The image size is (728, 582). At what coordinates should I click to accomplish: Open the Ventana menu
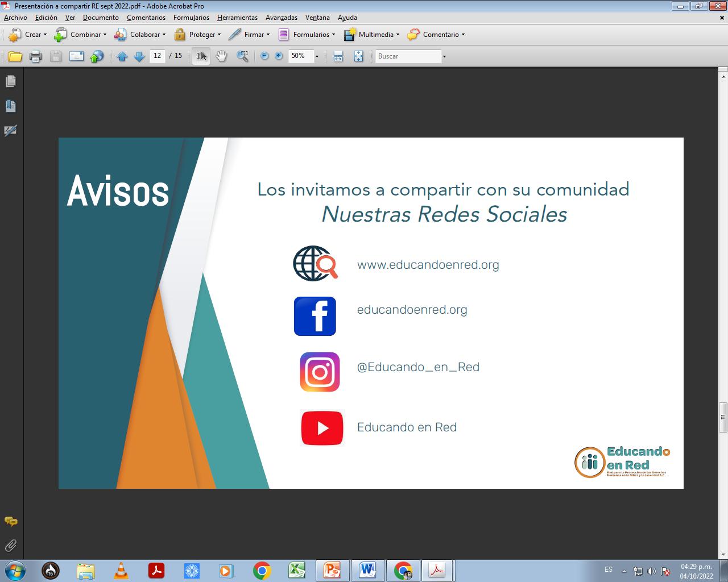click(x=317, y=18)
